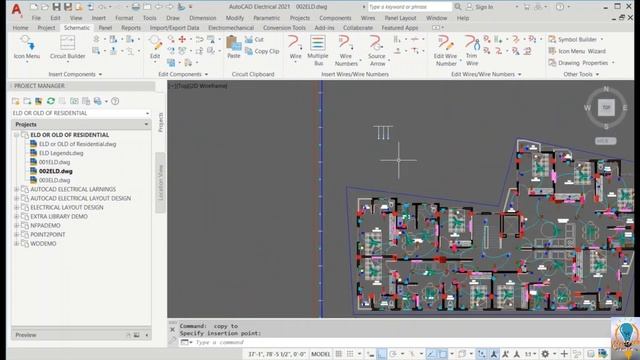Viewport: 640px width, 360px height.
Task: Click the Cut circuit button
Action: pyautogui.click(x=254, y=40)
